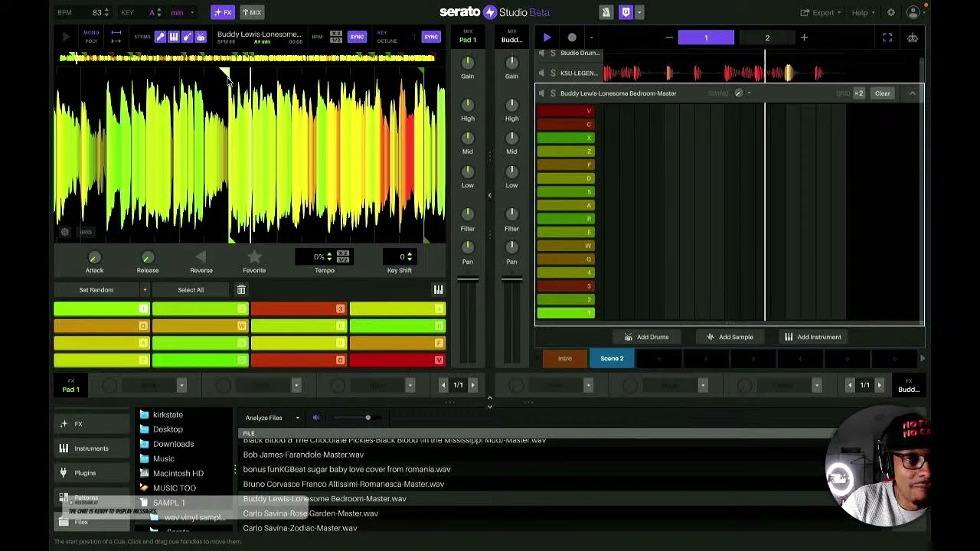Toggle the library preview speaker icon
The image size is (980, 551).
point(316,418)
